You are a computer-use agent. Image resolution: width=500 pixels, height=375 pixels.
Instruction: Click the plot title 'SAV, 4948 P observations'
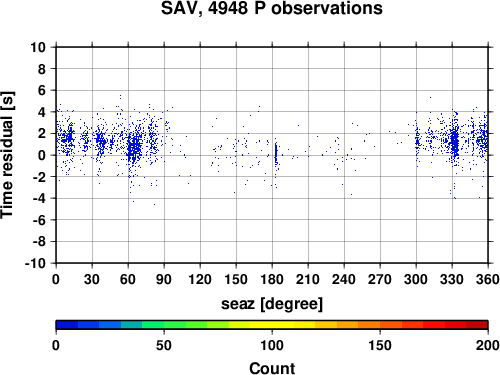[272, 8]
